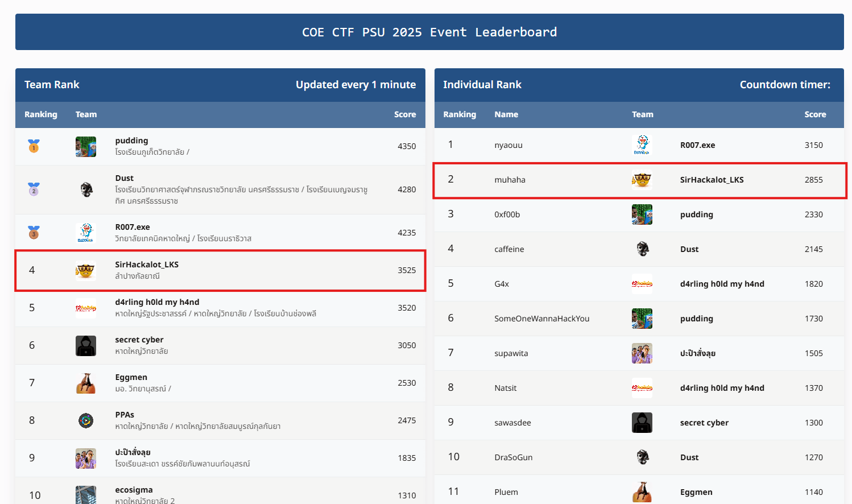Click the R007.exe Doraemon avatar
Viewport: 852px width, 504px height.
pyautogui.click(x=86, y=232)
